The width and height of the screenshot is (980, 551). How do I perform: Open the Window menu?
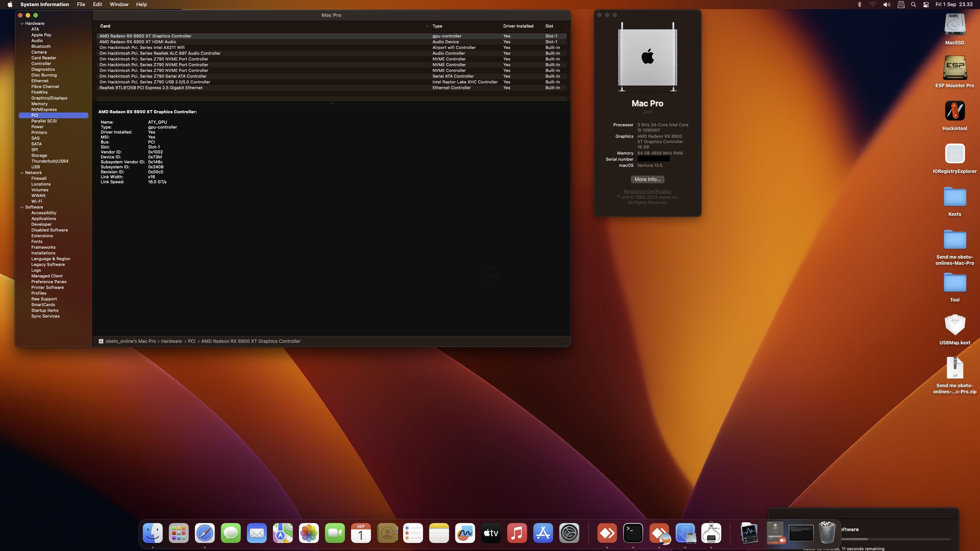coord(119,5)
